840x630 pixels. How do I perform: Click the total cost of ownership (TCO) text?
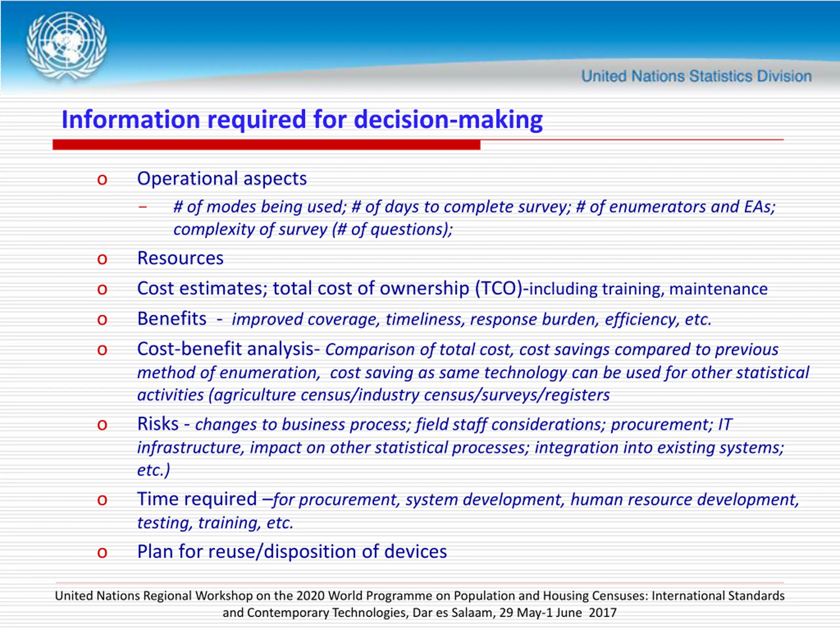397,289
